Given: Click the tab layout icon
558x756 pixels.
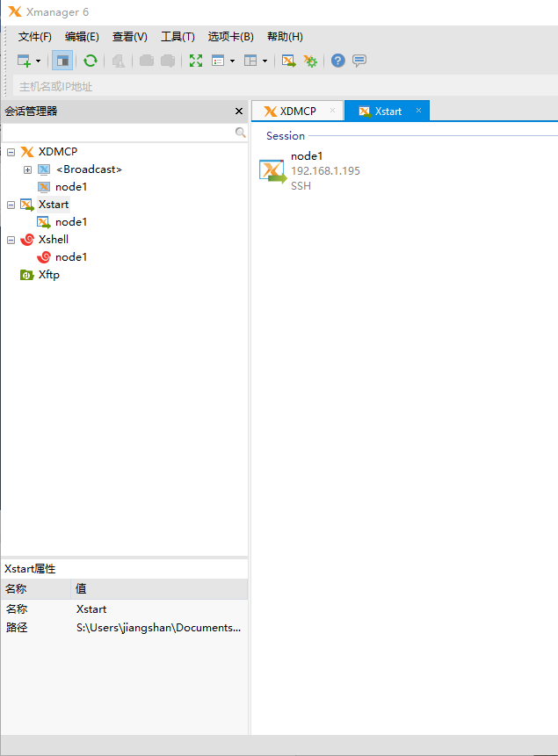Looking at the screenshot, I should (250, 61).
